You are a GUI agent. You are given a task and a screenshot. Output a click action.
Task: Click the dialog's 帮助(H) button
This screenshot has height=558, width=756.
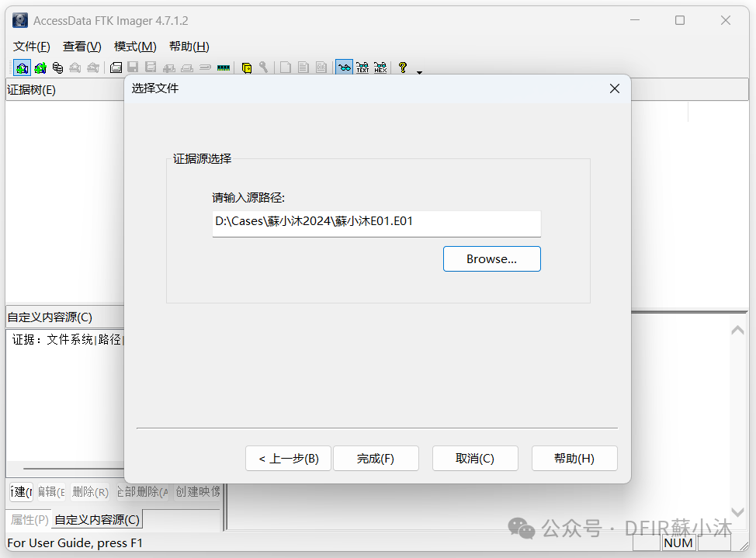coord(574,458)
